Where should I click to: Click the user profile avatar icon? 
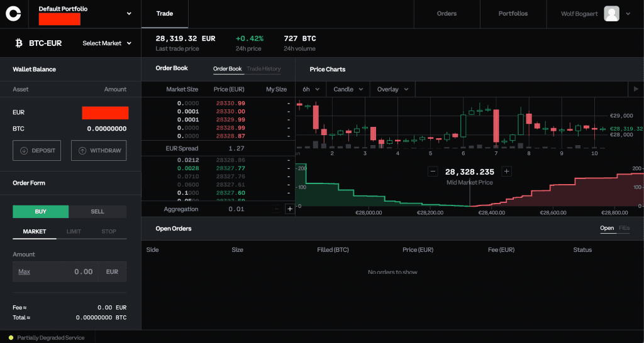tap(611, 13)
